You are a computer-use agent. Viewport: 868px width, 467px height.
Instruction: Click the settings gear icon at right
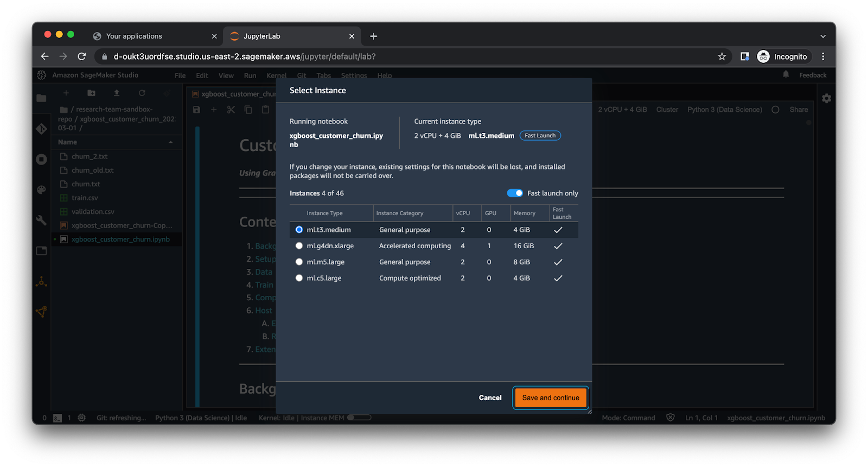pyautogui.click(x=826, y=98)
